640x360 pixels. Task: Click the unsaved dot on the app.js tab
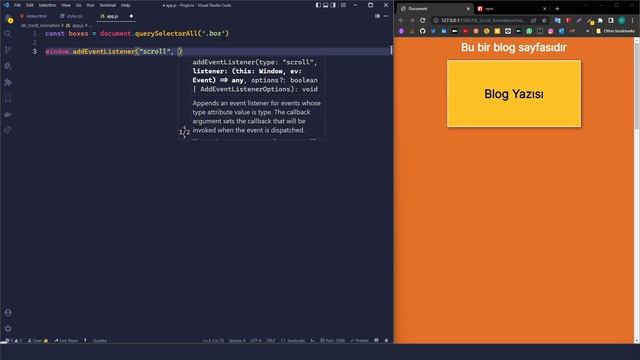[131, 16]
